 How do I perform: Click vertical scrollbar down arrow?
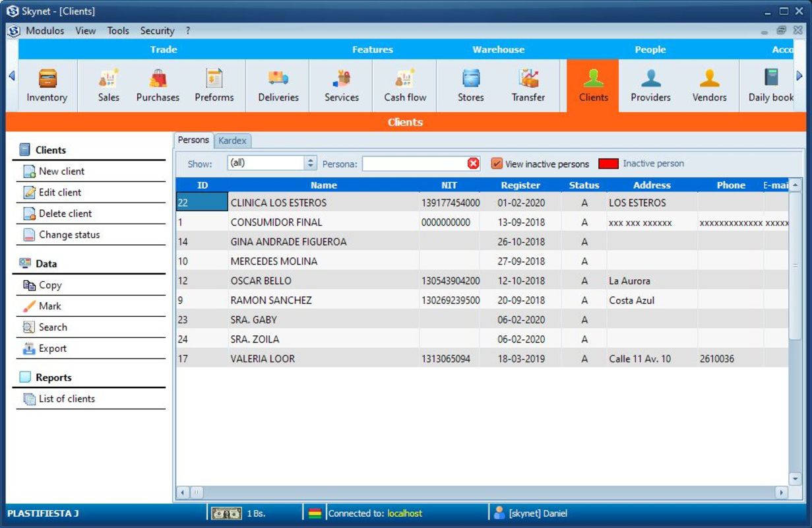[795, 478]
